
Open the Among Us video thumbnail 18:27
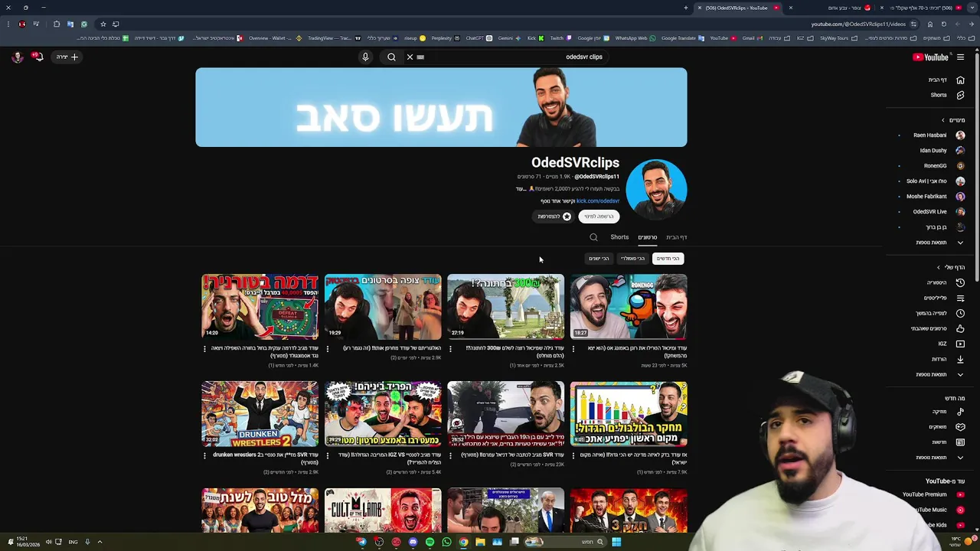(629, 306)
